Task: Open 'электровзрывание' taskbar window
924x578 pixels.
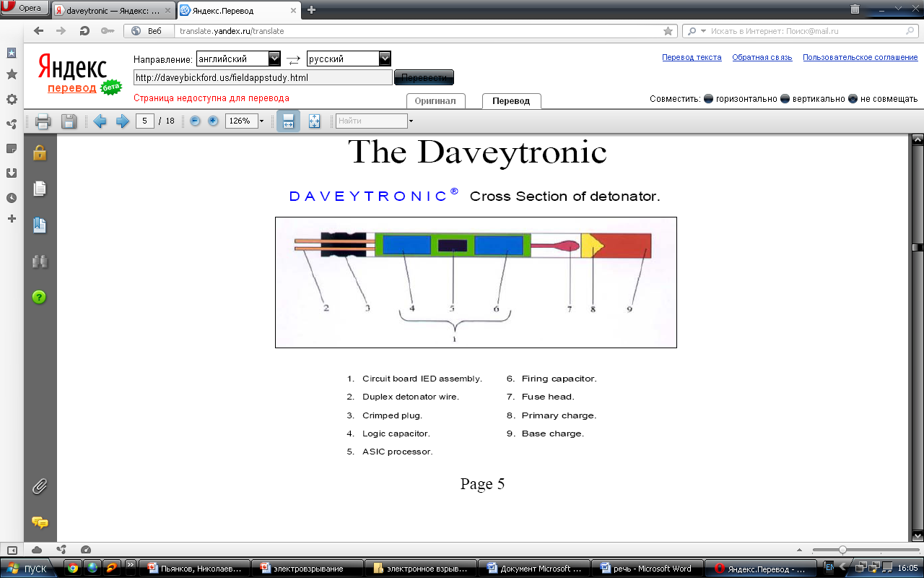Action: [306, 569]
